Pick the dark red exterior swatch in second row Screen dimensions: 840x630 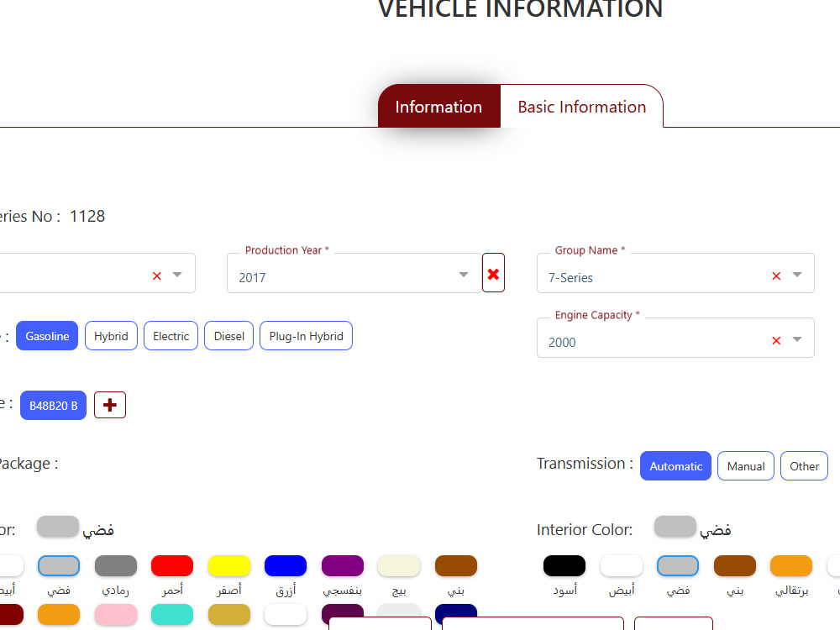(11, 615)
